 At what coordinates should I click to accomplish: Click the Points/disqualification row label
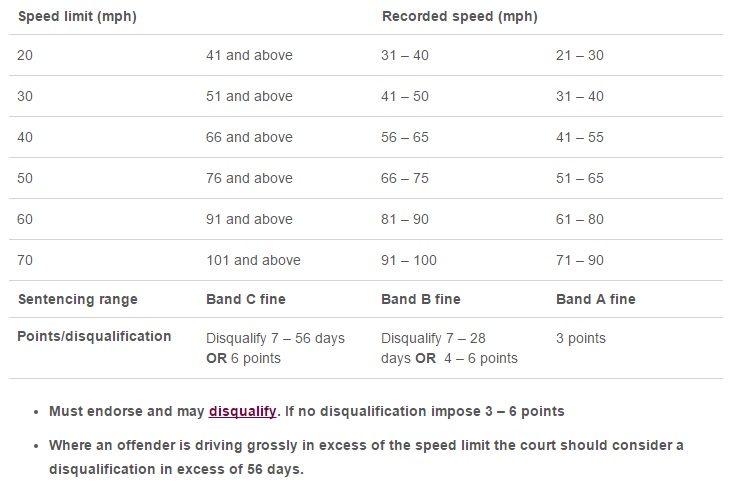(x=94, y=337)
